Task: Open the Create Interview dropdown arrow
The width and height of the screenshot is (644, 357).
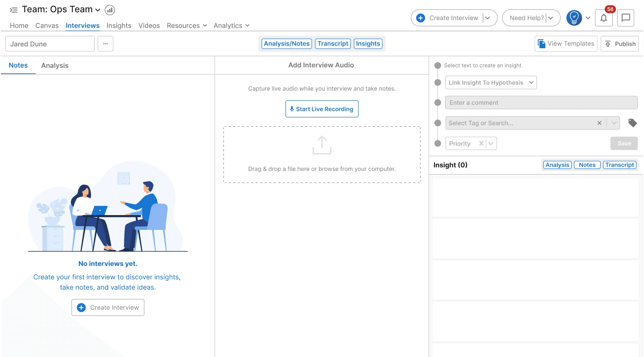Action: tap(488, 18)
